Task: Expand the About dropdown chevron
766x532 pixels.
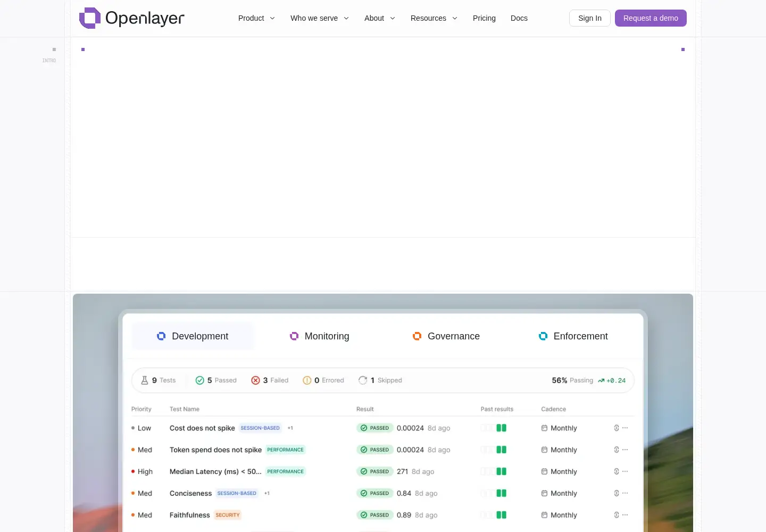Action: [393, 18]
